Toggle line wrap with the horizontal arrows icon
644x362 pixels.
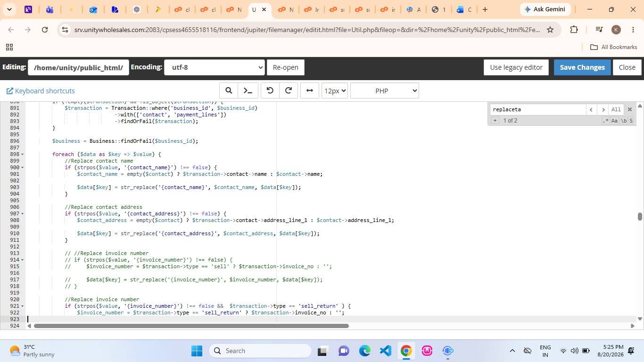[310, 90]
